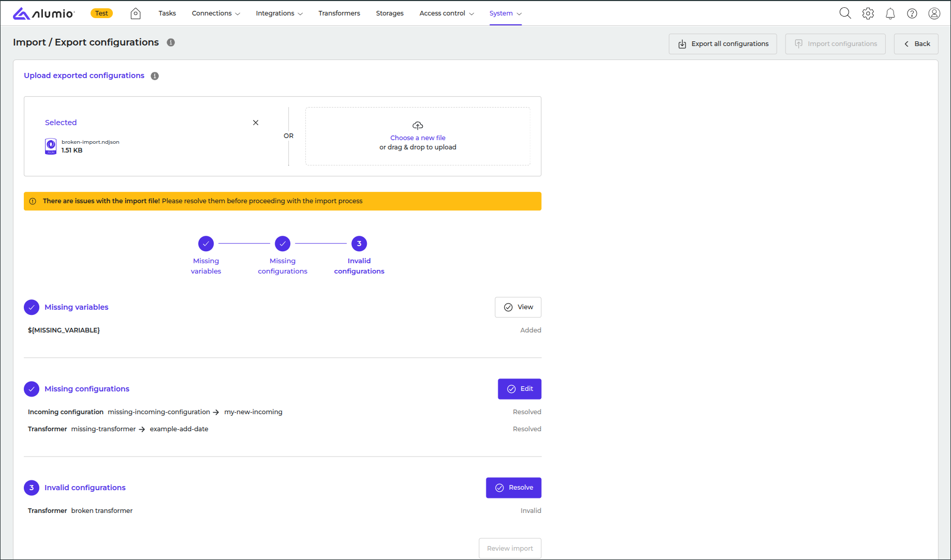Show notifications bell
951x560 pixels.
point(890,13)
